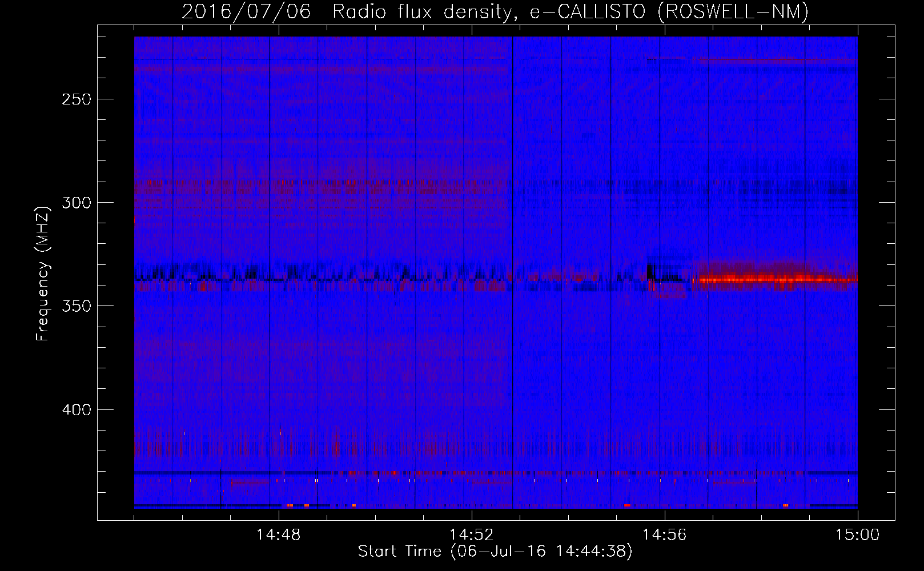924x571 pixels.
Task: Click the 250 frequency tick label
Action: pyautogui.click(x=75, y=99)
